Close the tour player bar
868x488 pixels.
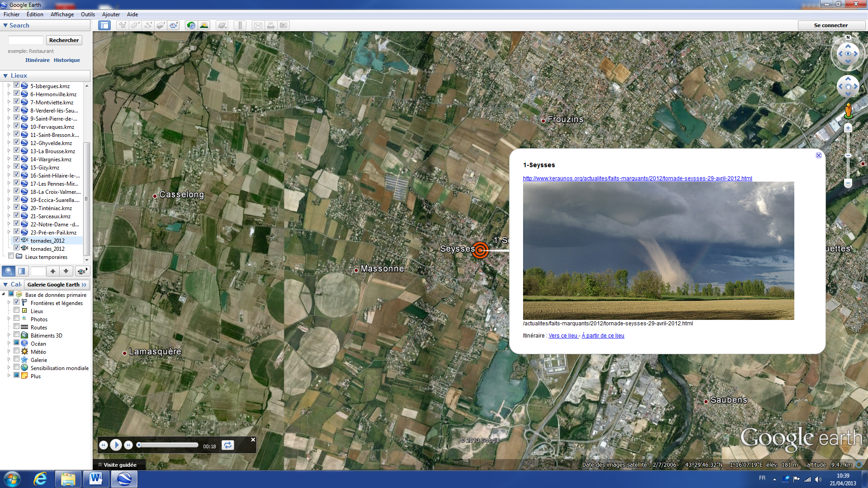[253, 440]
